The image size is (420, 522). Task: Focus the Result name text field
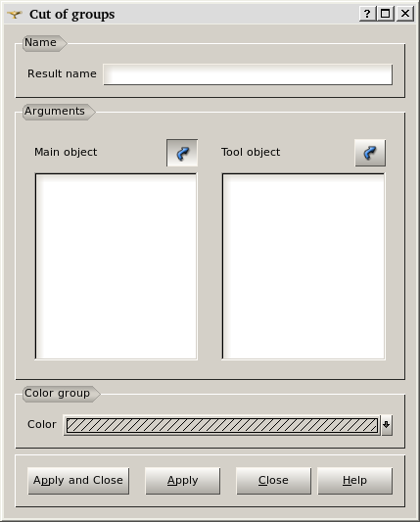coord(248,74)
